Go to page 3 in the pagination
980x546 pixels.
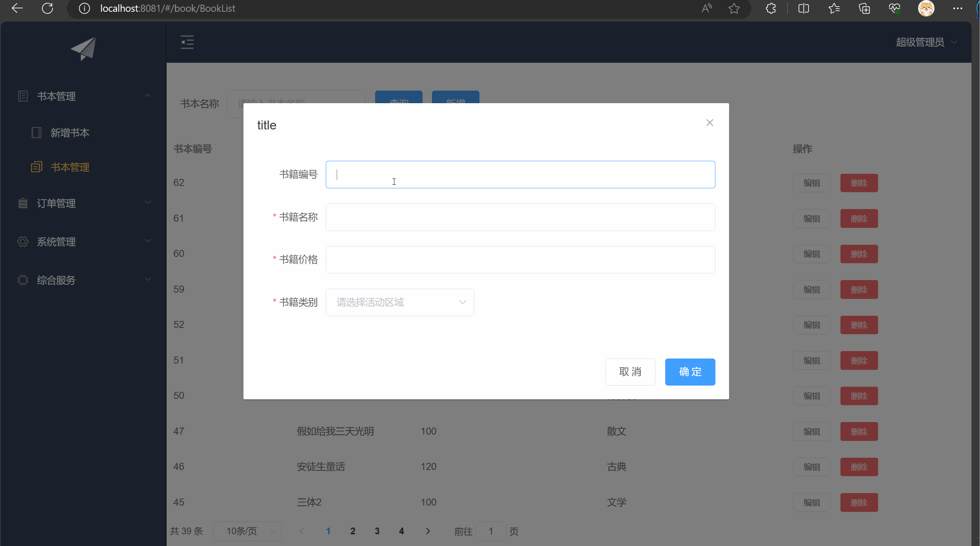click(377, 531)
